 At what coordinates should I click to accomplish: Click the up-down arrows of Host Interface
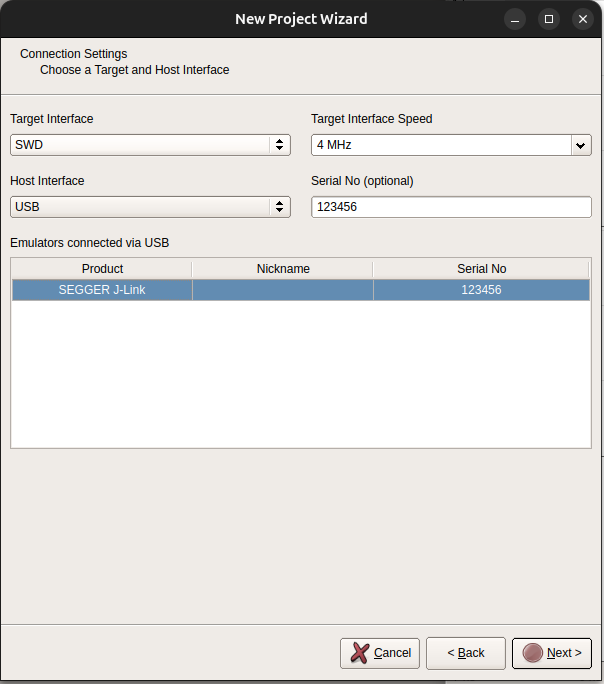coord(279,207)
